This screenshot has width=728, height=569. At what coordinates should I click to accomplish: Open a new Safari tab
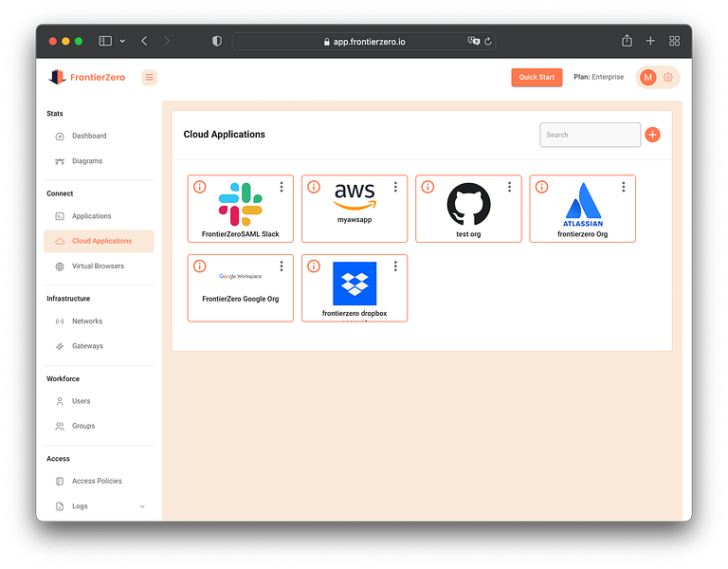click(x=650, y=41)
